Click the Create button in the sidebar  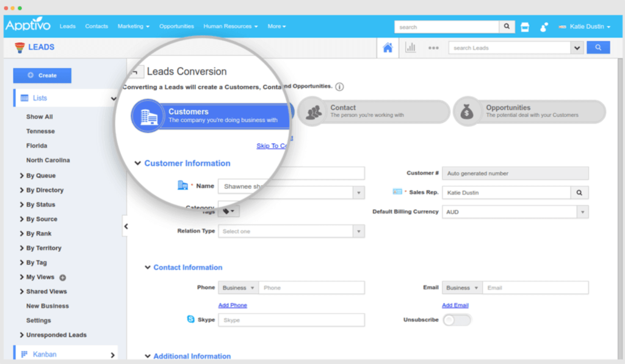[x=42, y=75]
